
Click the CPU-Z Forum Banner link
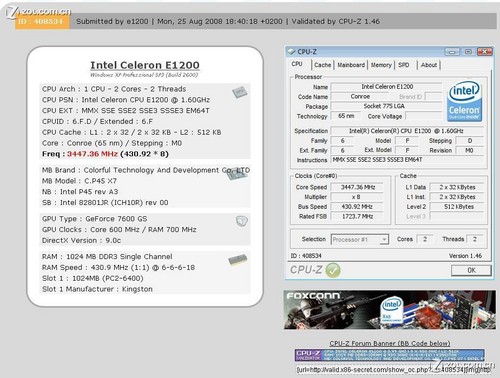click(x=390, y=343)
